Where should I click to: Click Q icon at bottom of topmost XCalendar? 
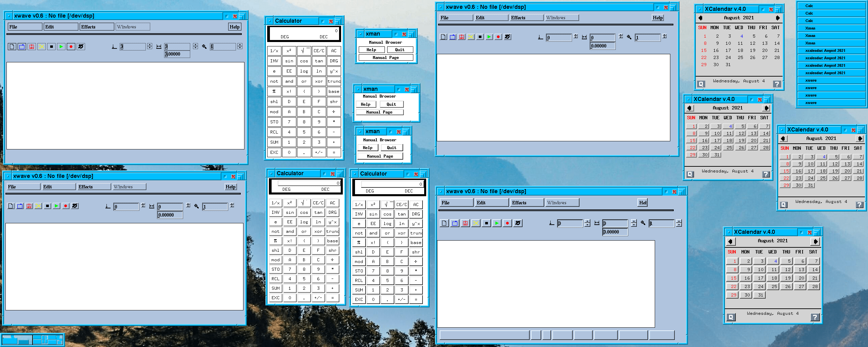click(701, 84)
